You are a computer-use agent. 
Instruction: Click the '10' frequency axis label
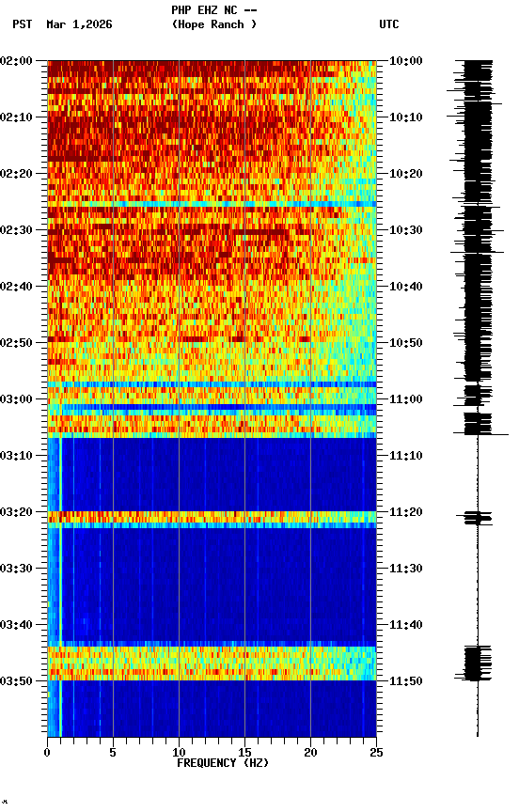click(179, 753)
